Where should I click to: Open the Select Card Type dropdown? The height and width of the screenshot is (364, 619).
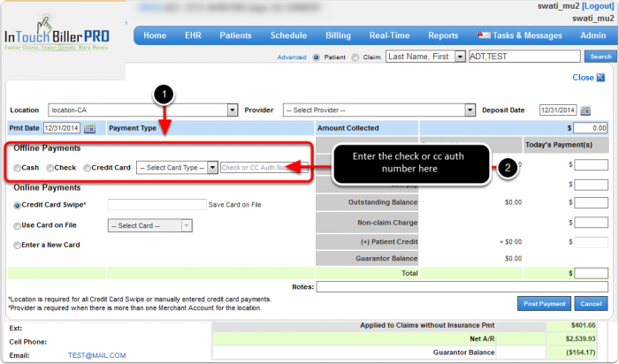pos(212,168)
